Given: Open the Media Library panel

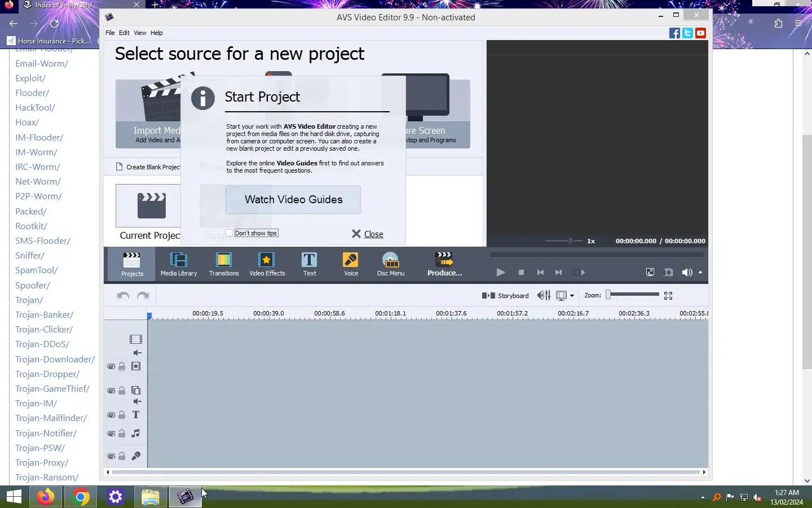Looking at the screenshot, I should [179, 264].
